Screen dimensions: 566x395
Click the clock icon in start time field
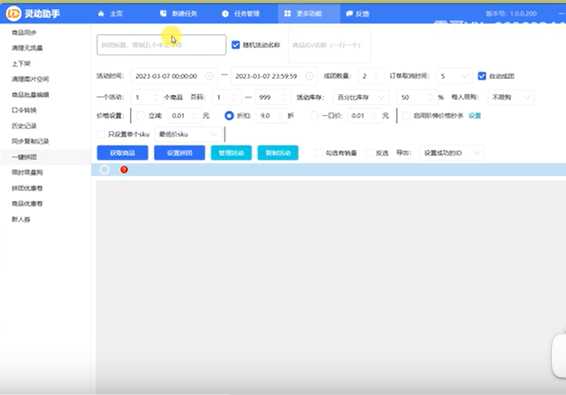pos(209,76)
